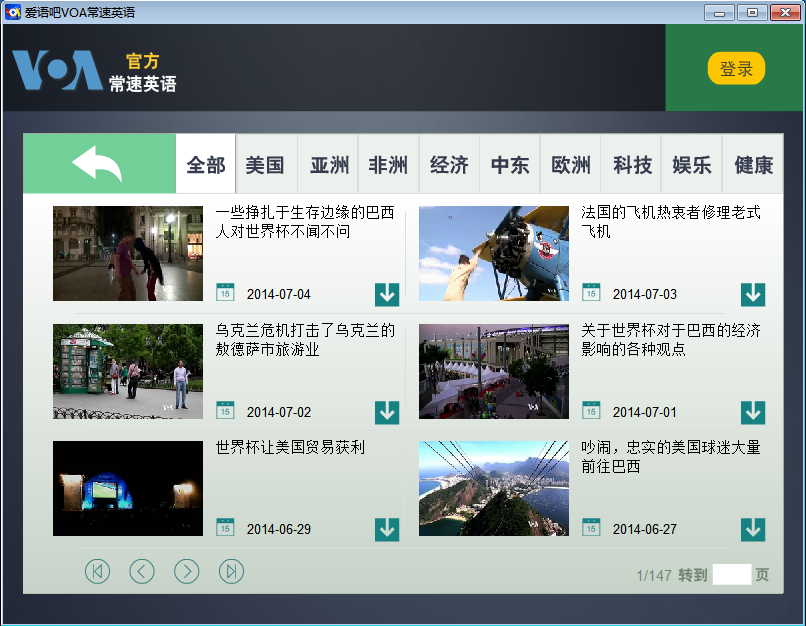Switch to the 欧洲 tab
The image size is (806, 626).
pyautogui.click(x=571, y=164)
